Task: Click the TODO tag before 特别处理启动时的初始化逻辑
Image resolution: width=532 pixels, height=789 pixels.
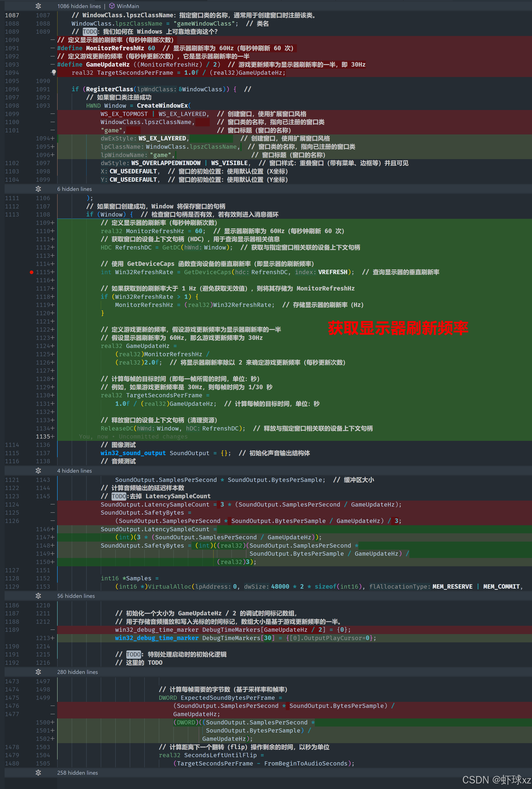Action: pos(133,654)
